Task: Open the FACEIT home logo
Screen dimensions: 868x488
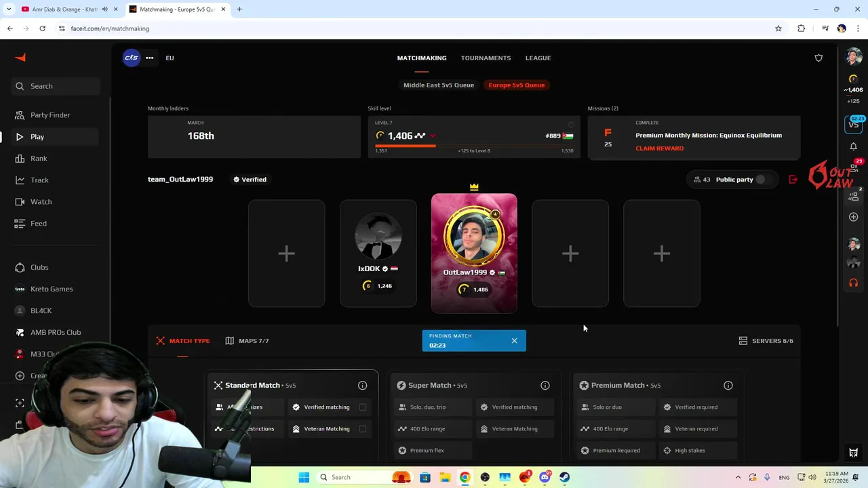Action: pos(20,58)
